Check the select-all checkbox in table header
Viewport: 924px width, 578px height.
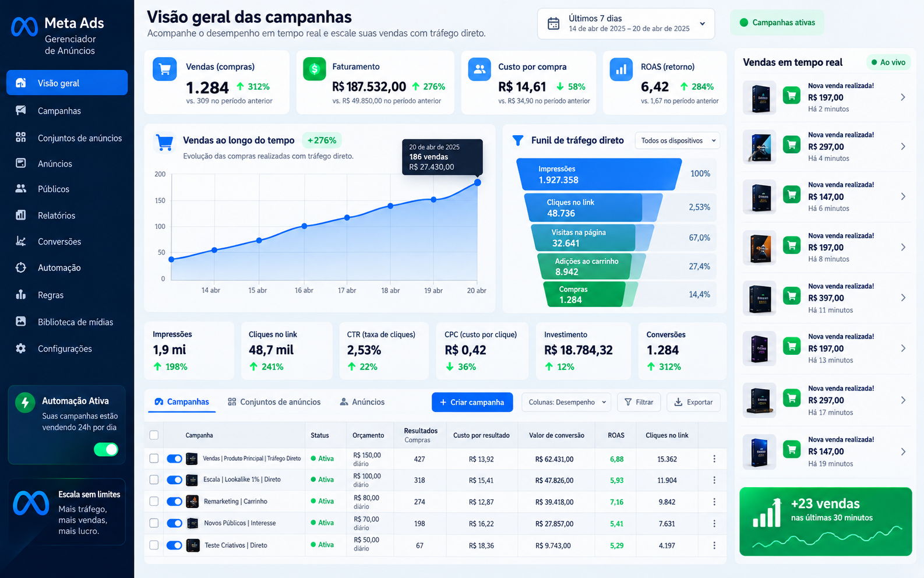[x=154, y=435]
